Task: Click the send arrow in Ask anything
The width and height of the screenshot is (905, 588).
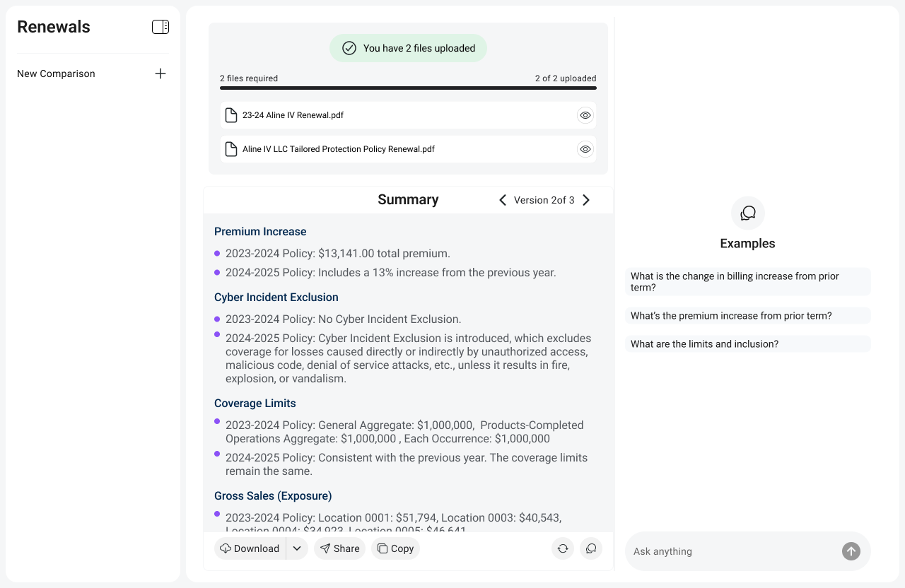Action: click(x=851, y=551)
